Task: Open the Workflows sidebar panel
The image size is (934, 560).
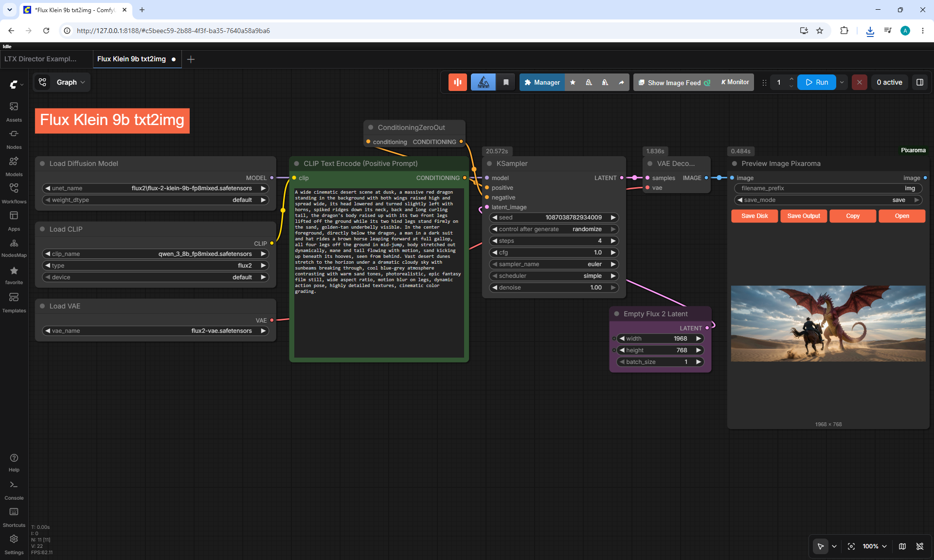Action: (14, 194)
